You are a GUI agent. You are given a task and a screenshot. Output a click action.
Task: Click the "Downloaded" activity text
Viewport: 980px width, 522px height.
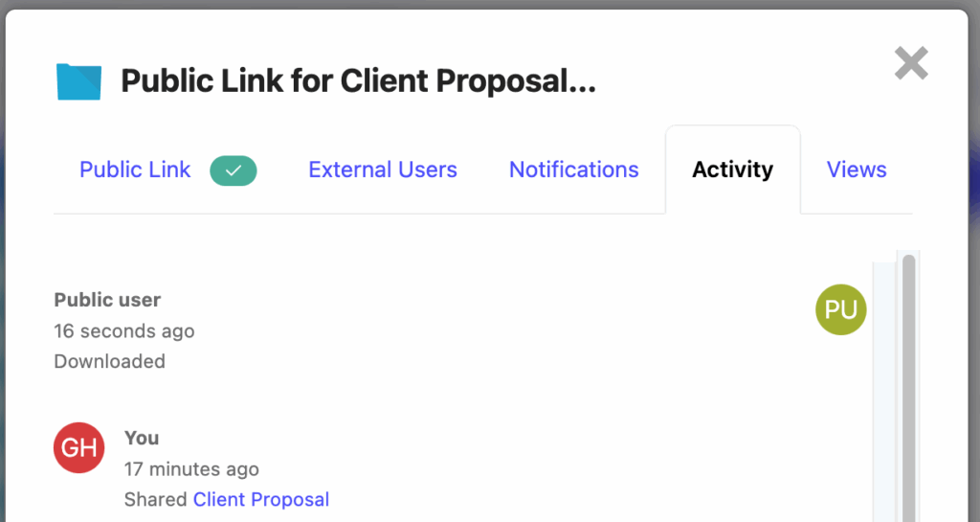pos(109,362)
